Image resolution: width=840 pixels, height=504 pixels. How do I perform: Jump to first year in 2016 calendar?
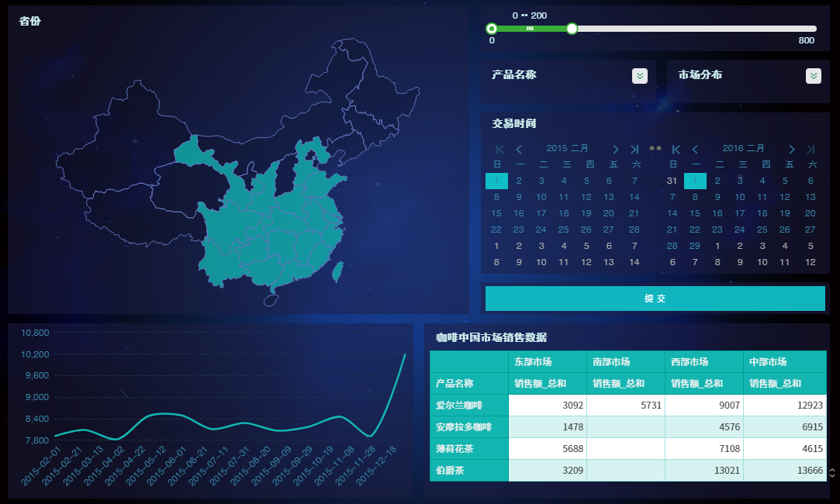point(676,149)
